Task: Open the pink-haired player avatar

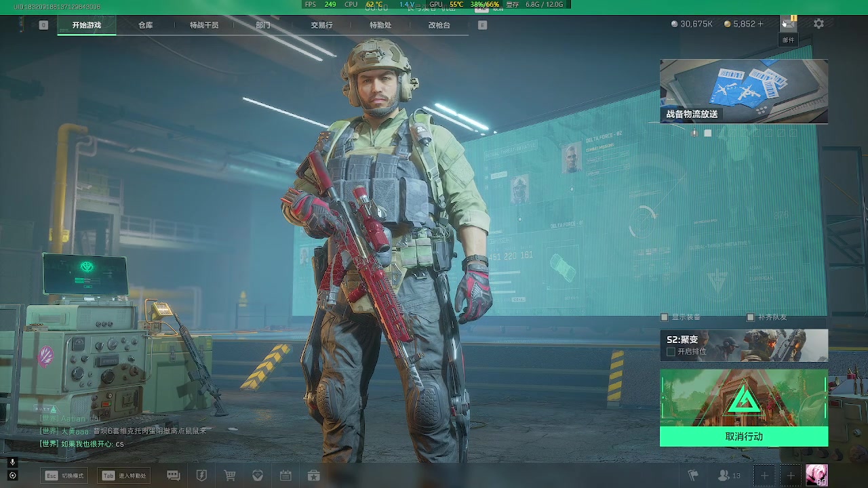Action: (x=816, y=476)
